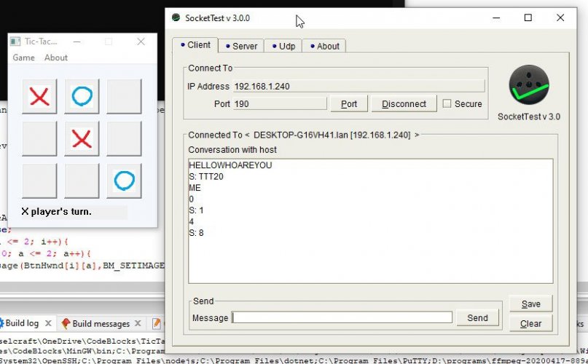The image size is (588, 364).
Task: Click the Message input field
Action: [x=342, y=317]
